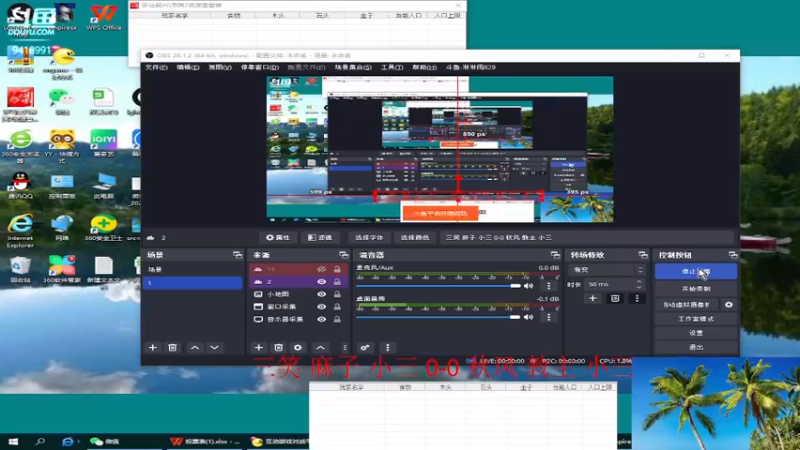Viewport: 800px width, 450px height.
Task: Hide source 2 via eye icon
Action: tap(321, 282)
